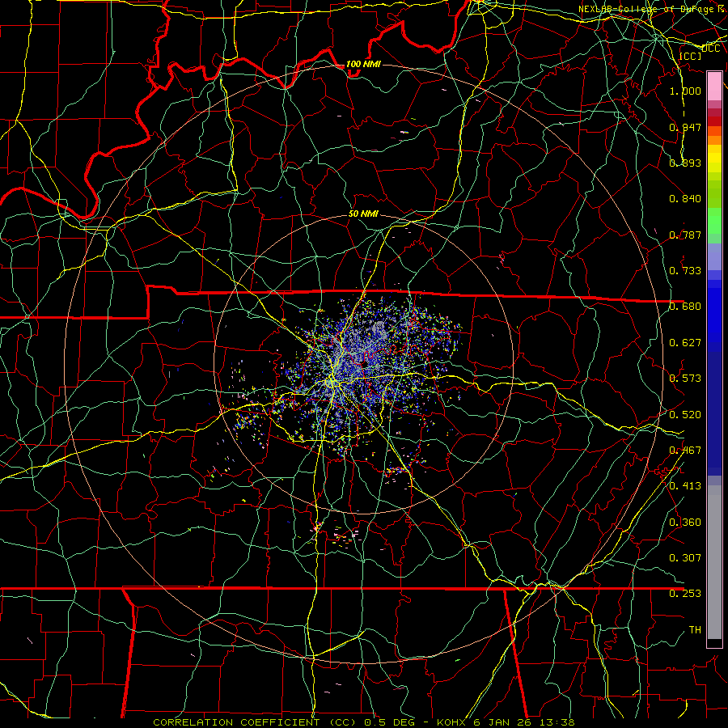Select the NEXLAB-College of DuPage credit text

(x=653, y=9)
